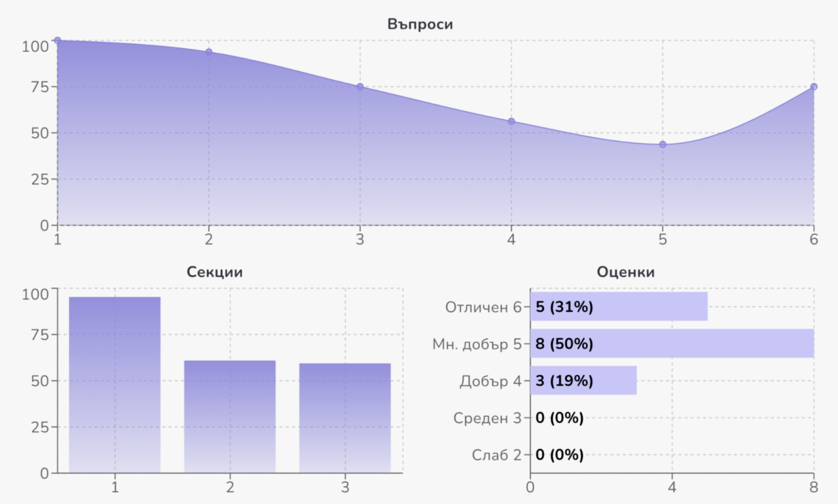Click the data point at question 2
The image size is (838, 504).
point(209,52)
